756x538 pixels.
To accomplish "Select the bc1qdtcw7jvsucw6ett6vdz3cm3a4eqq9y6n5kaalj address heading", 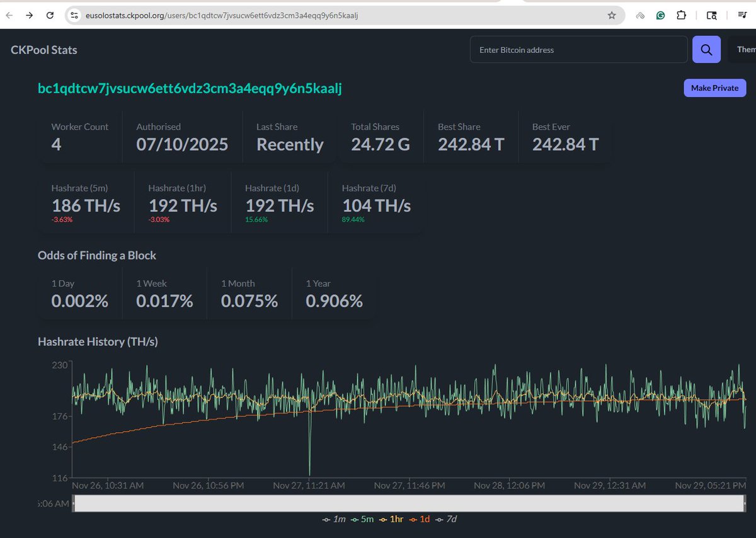I will tap(190, 89).
